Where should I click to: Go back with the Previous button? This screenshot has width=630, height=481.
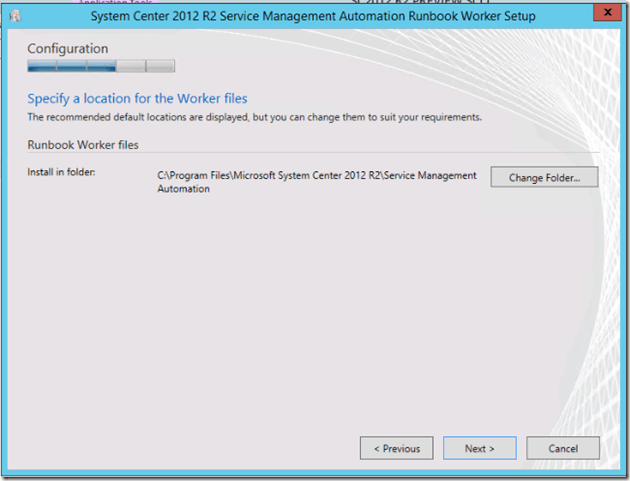tap(397, 448)
